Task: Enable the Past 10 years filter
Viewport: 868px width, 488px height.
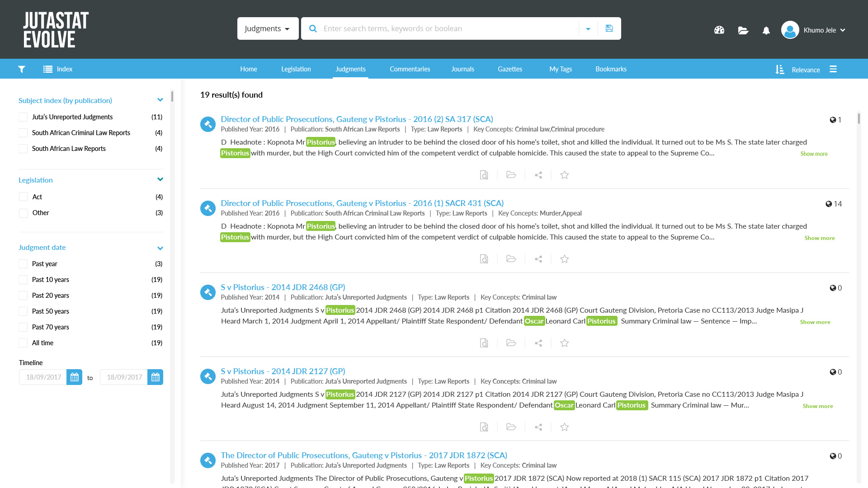Action: [23, 280]
